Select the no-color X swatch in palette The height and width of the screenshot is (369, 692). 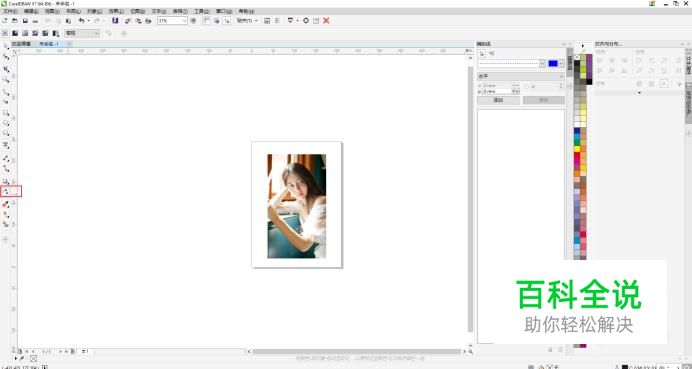coord(577,57)
